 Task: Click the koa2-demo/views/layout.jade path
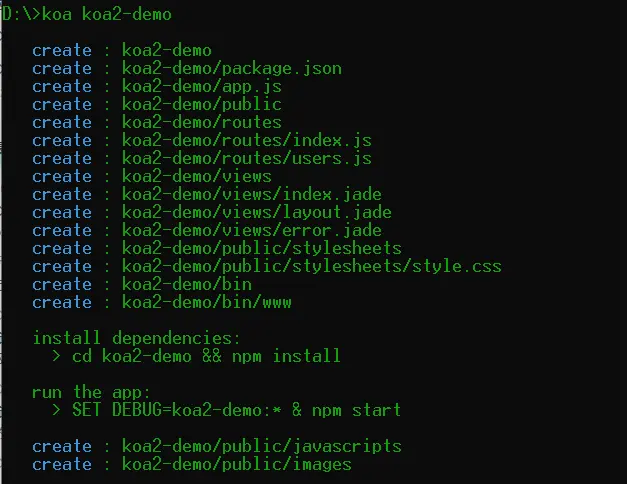(x=257, y=212)
